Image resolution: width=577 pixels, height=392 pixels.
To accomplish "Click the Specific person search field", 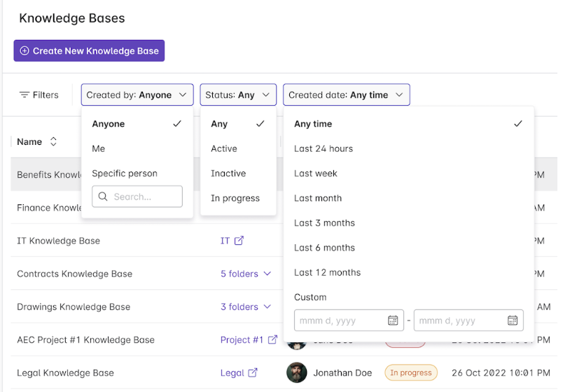I will (137, 197).
